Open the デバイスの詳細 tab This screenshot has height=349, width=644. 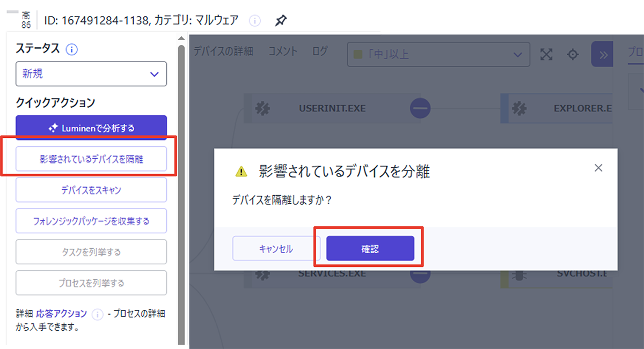[223, 51]
